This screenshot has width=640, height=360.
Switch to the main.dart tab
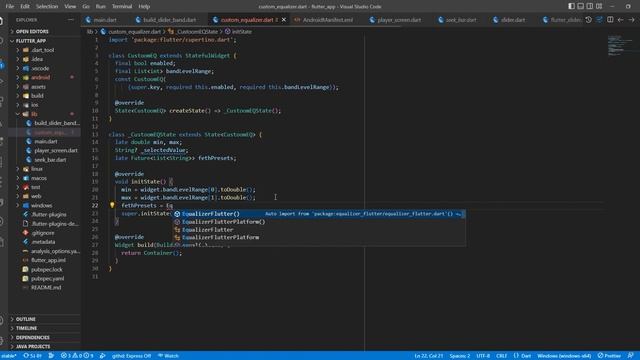pos(105,20)
